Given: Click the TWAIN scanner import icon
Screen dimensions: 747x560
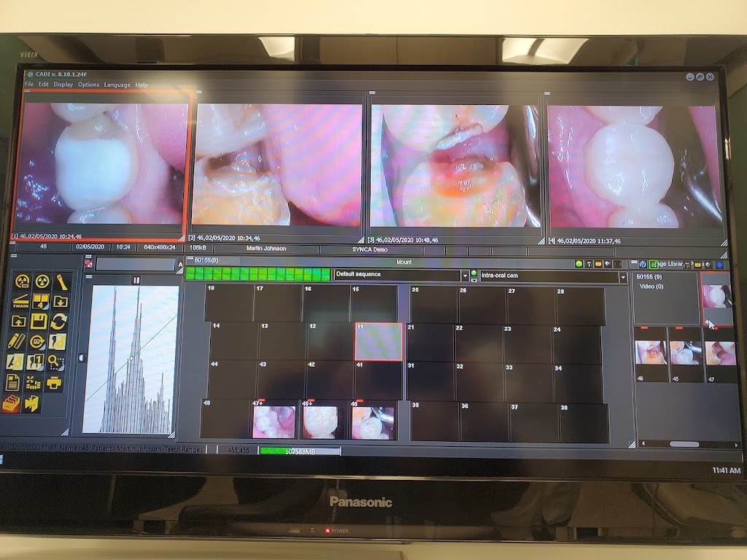Looking at the screenshot, I should pos(20,301).
